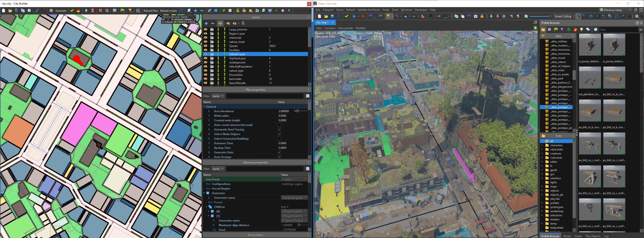Click the Smart Culling button
Screen dimensions: 644x238
[563, 16]
